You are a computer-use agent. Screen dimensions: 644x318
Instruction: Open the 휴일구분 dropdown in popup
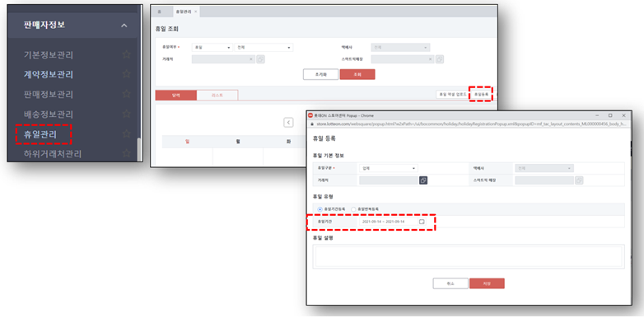coord(389,168)
